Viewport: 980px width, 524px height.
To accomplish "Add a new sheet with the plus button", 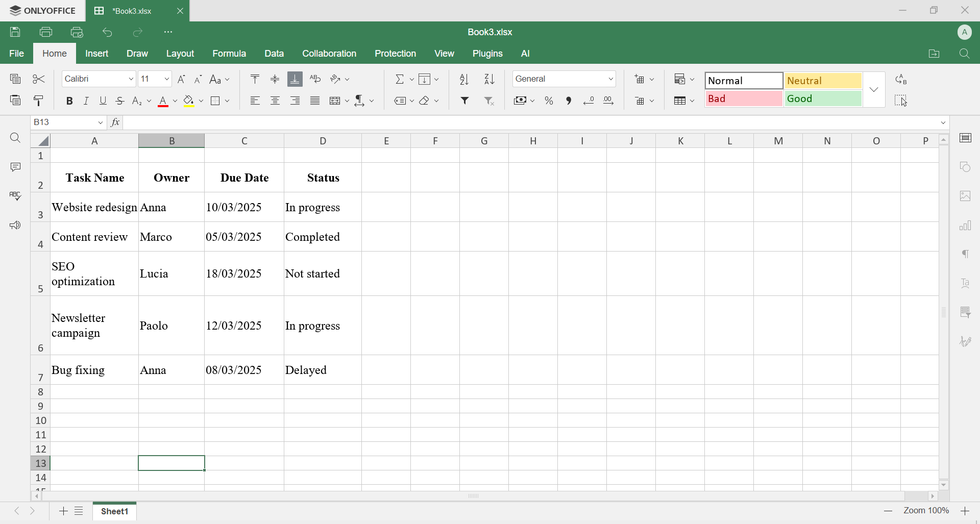I will pyautogui.click(x=63, y=511).
